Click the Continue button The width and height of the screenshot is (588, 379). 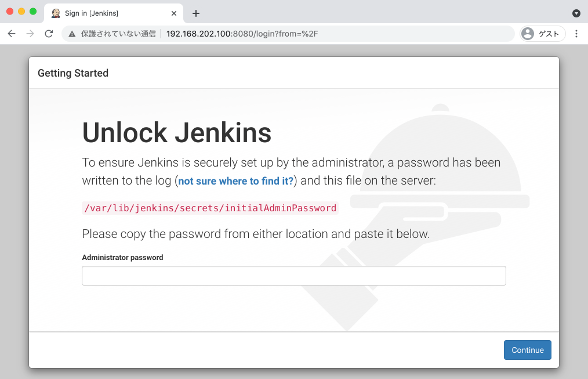(527, 350)
